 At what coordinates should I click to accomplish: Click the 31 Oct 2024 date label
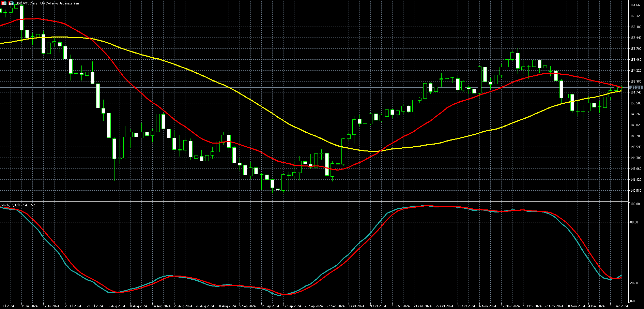click(x=466, y=306)
